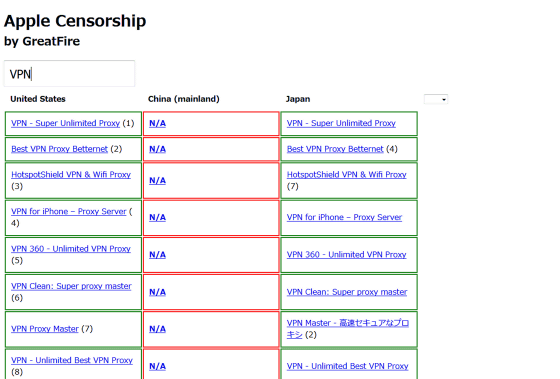Open United States HotspotShield VPN & Wifi Proxy
Image resolution: width=560 pixels, height=379 pixels.
tap(71, 175)
